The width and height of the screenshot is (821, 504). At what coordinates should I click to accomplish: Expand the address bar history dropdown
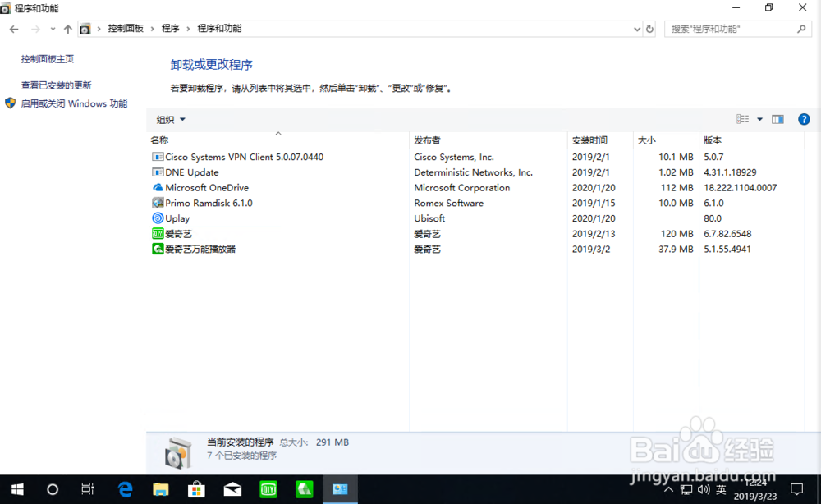(x=637, y=29)
